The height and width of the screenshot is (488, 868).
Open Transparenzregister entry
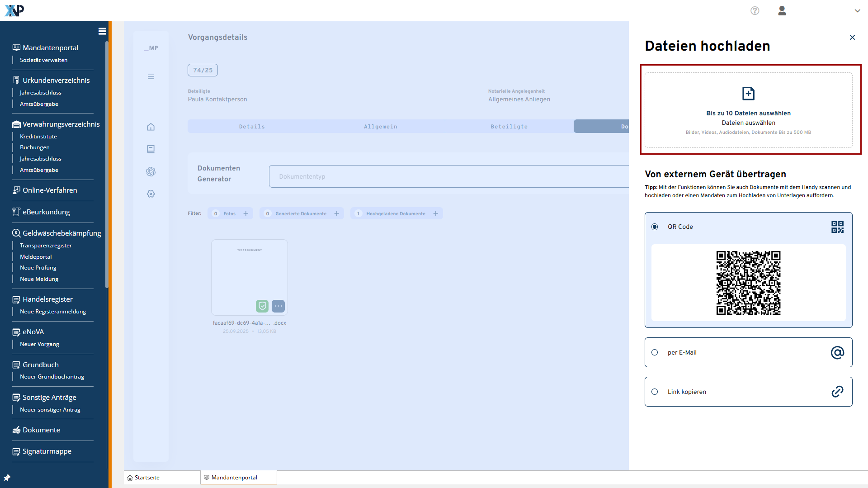[x=46, y=246]
